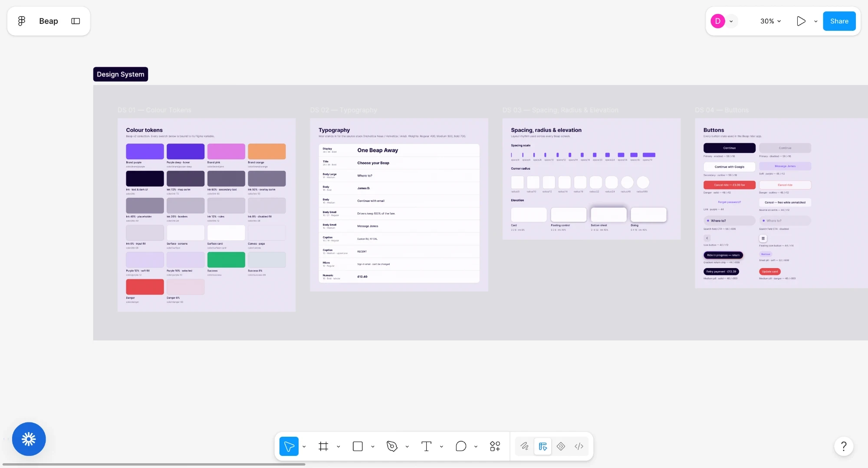Select the Frame tool
This screenshot has height=468, width=868.
(323, 446)
